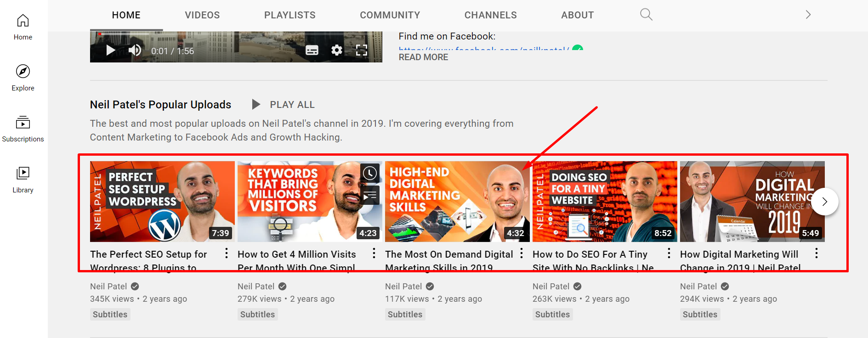Mute the trailer video volume
This screenshot has width=868, height=338.
(x=135, y=51)
